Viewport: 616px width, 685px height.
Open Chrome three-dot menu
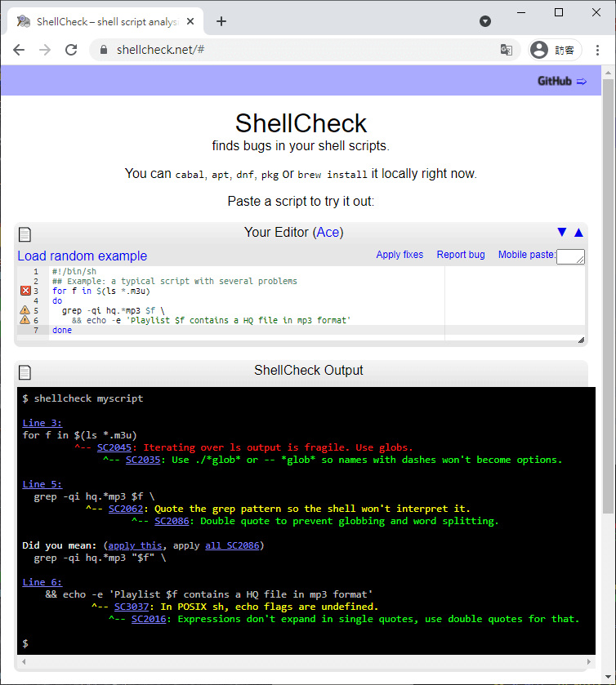(597, 50)
